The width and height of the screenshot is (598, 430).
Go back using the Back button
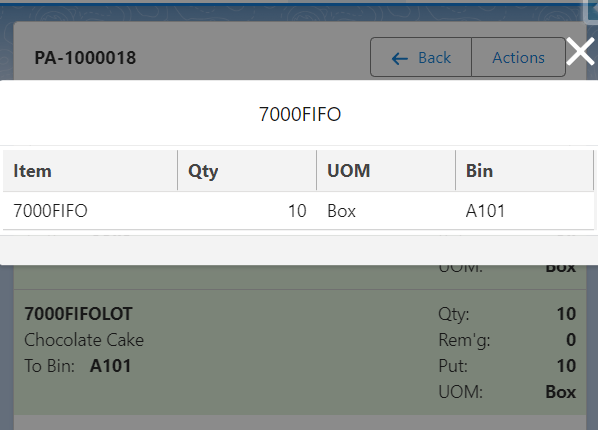tap(421, 57)
